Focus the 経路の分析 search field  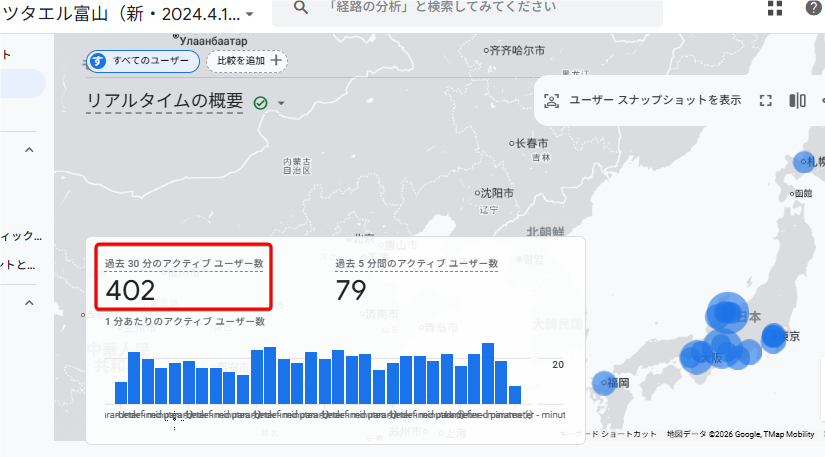click(x=470, y=8)
